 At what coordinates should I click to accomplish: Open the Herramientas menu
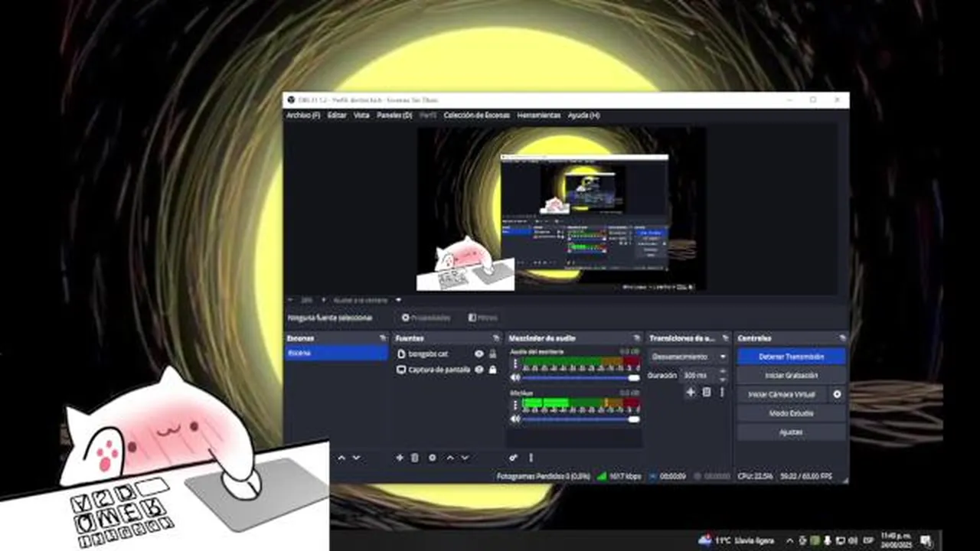click(x=539, y=116)
